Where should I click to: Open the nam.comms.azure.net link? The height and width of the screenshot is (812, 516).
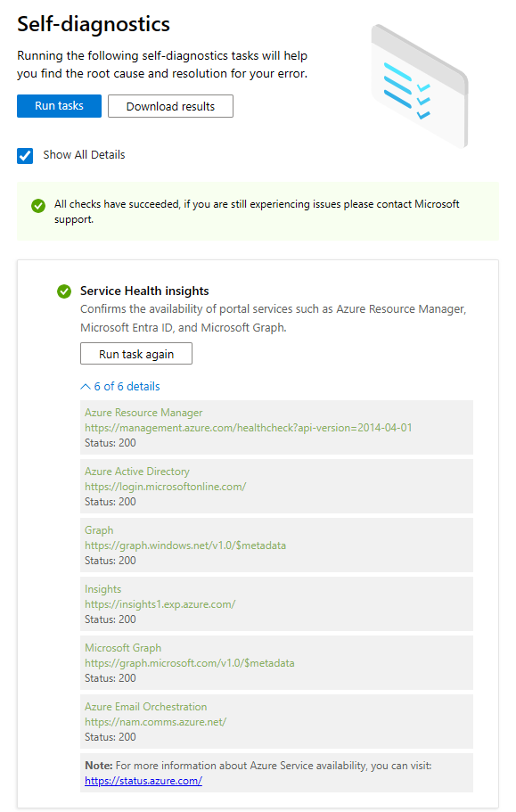point(156,722)
